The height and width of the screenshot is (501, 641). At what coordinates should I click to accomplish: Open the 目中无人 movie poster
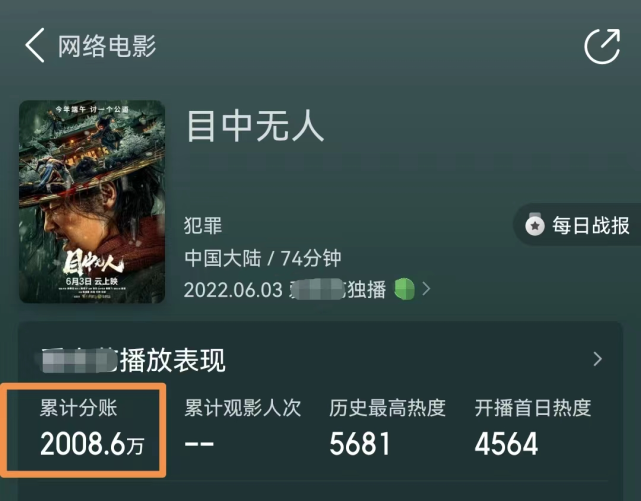[x=92, y=201]
